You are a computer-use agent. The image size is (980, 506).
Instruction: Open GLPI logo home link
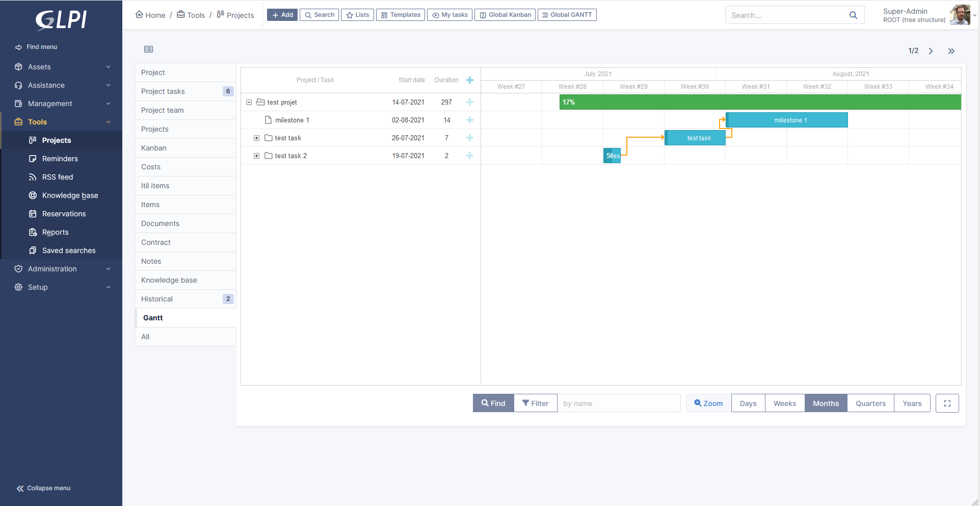[x=61, y=20]
